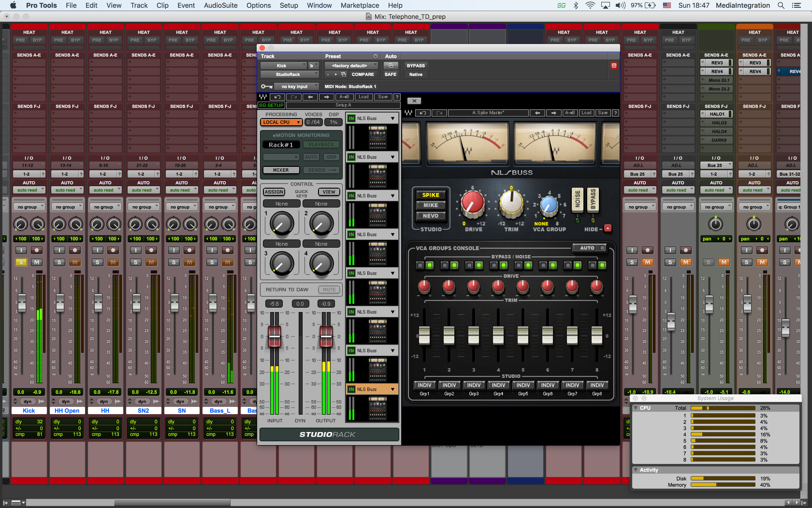Open the NLS Buss help question mark

coord(615,113)
